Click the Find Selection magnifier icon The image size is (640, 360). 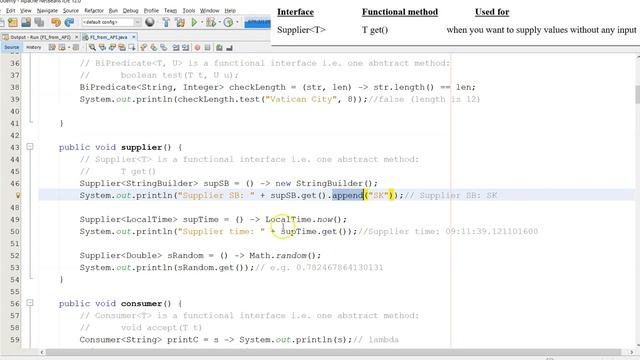click(x=92, y=47)
